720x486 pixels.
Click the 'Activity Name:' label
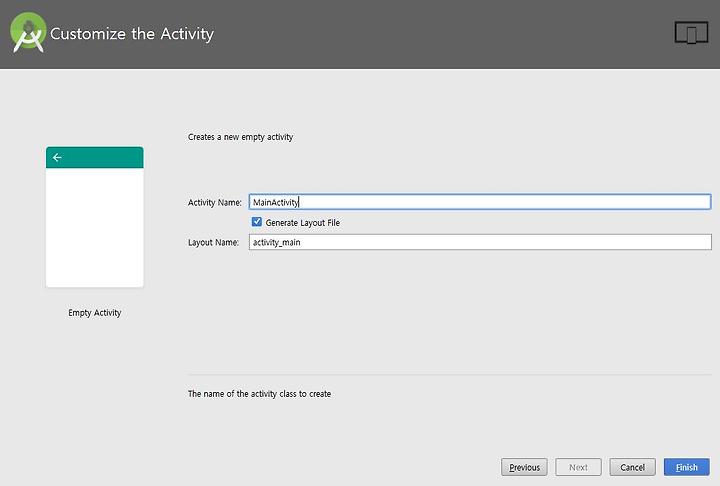(x=214, y=202)
